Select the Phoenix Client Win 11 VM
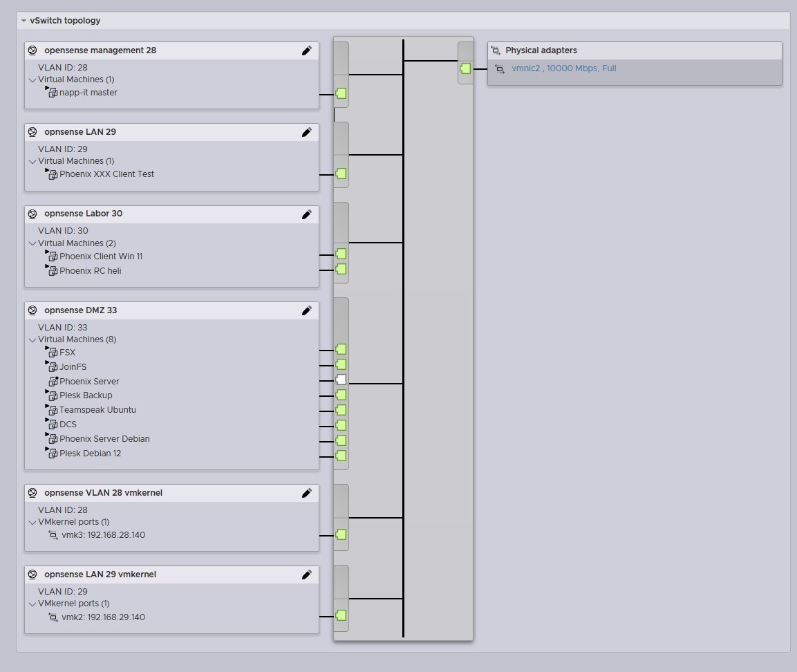This screenshot has width=797, height=672. 101,256
